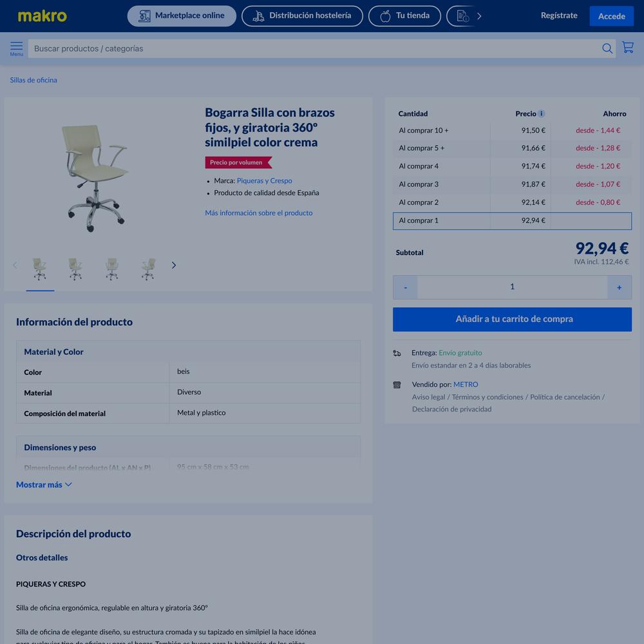This screenshot has width=644, height=644.
Task: Click the Precio por volumen badge
Action: (x=239, y=163)
